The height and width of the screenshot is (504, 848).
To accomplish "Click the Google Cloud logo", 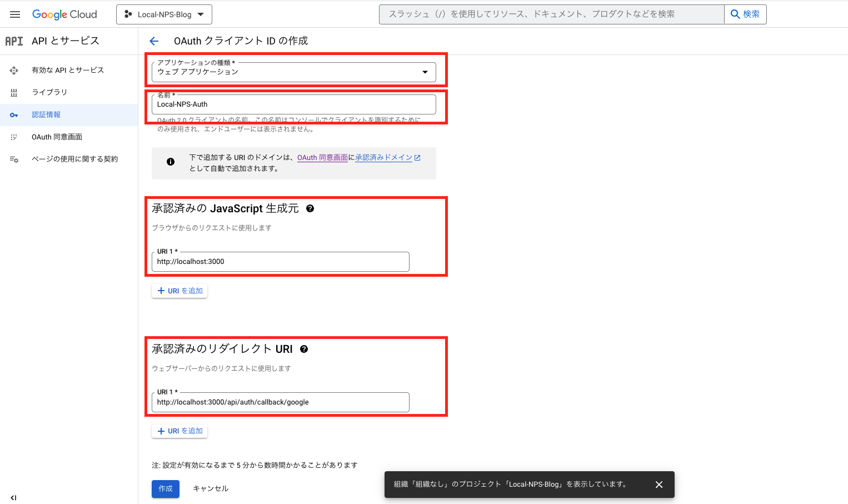I will pos(64,14).
